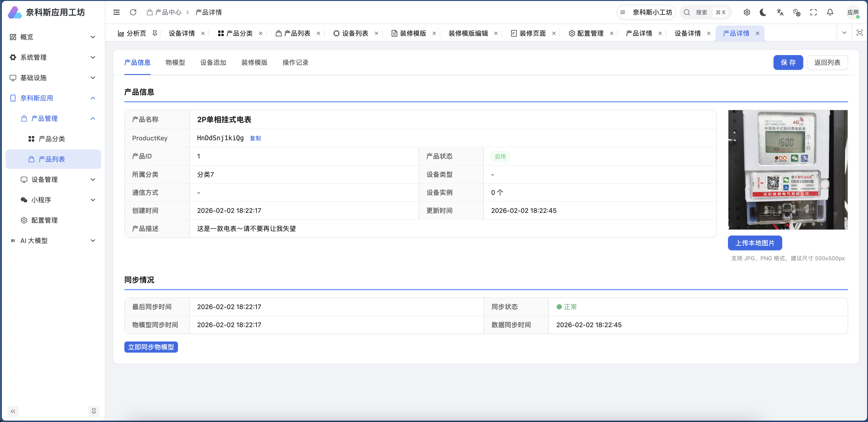This screenshot has width=868, height=422.
Task: Toggle the sidebar menu collapse icon
Action: coord(116,12)
